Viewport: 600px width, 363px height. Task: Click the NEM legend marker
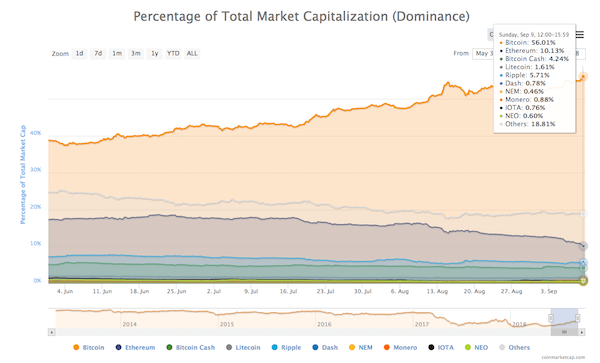pos(352,347)
